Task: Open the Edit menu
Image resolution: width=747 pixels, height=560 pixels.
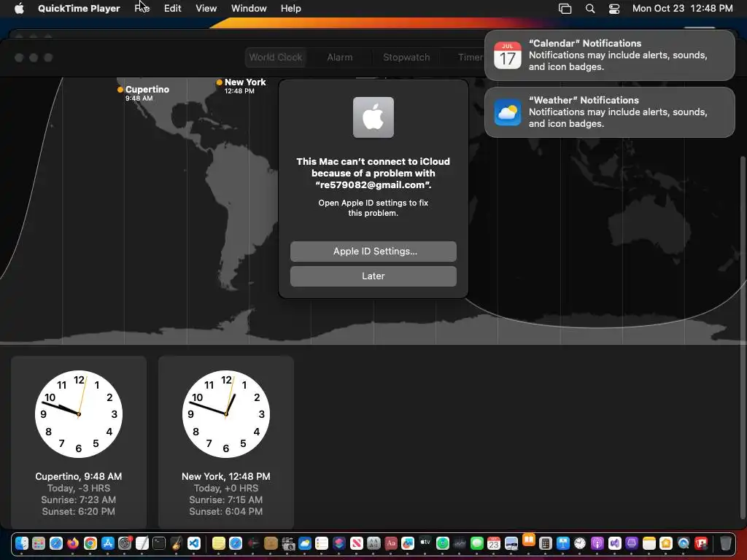Action: 172,8
